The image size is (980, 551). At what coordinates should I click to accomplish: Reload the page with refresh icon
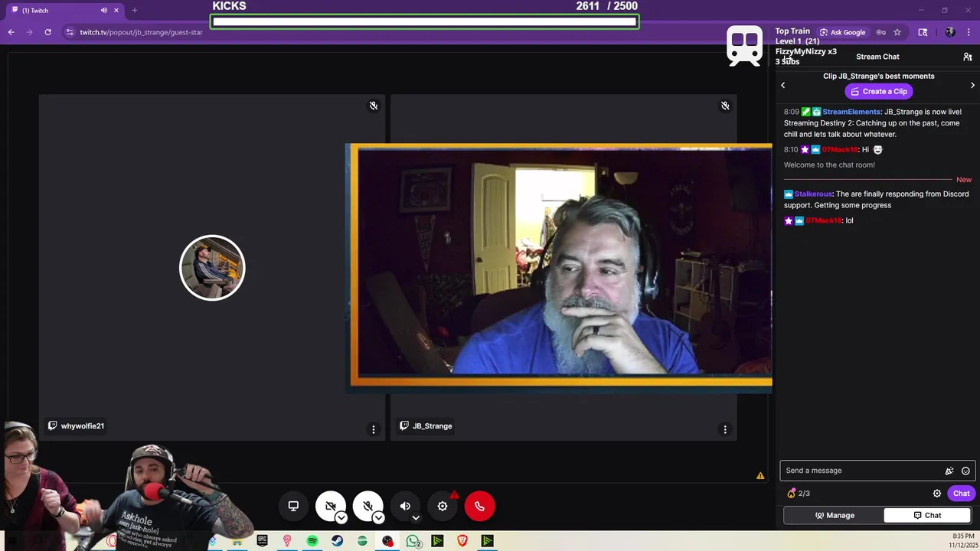[x=47, y=32]
